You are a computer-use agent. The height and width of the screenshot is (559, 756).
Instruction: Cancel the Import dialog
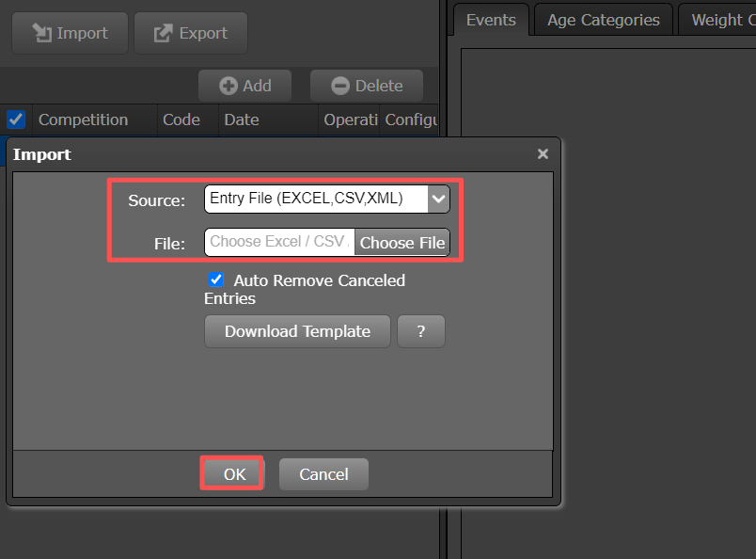tap(323, 474)
